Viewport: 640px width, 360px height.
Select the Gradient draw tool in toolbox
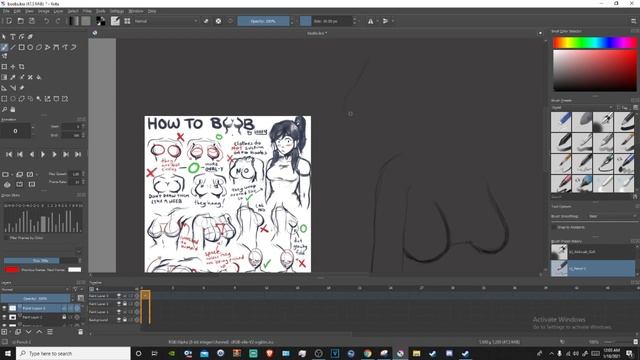(x=4, y=77)
